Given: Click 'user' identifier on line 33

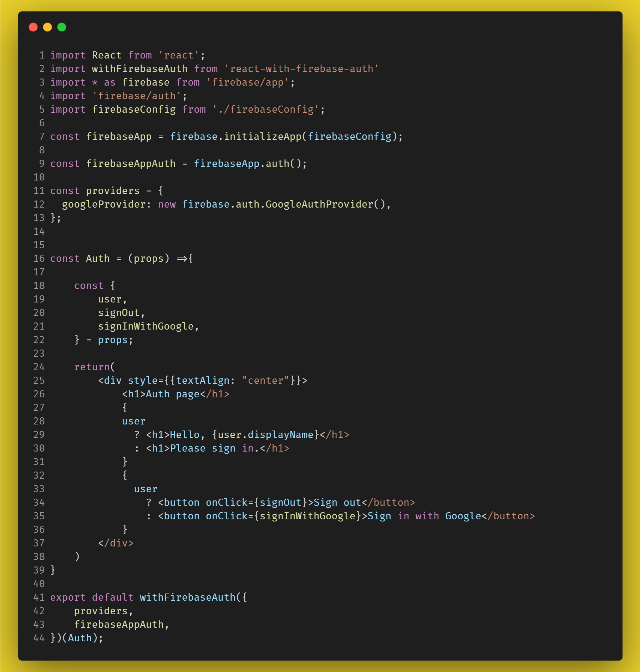Looking at the screenshot, I should coord(146,489).
